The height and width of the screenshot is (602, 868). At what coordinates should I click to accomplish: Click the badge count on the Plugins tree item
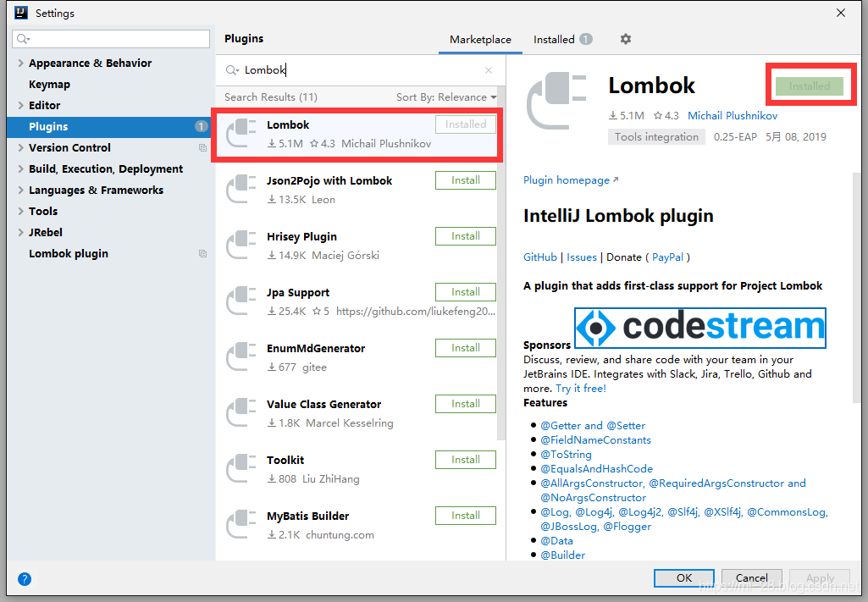201,126
